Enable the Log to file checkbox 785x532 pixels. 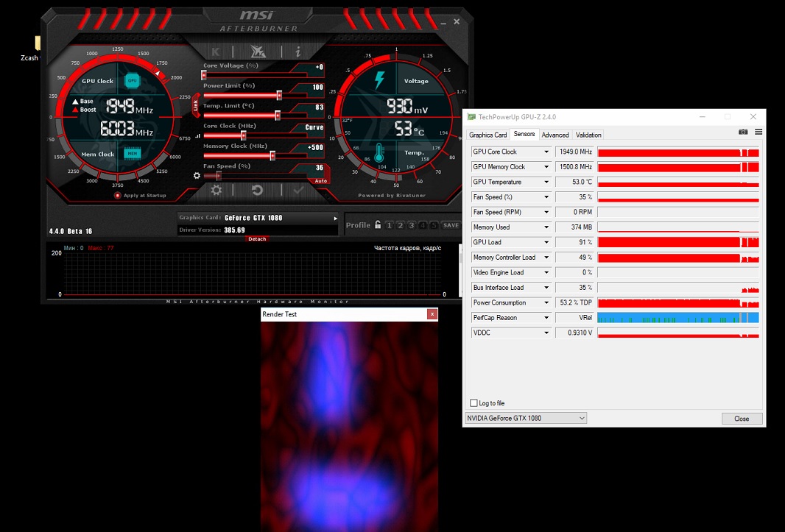tap(474, 403)
